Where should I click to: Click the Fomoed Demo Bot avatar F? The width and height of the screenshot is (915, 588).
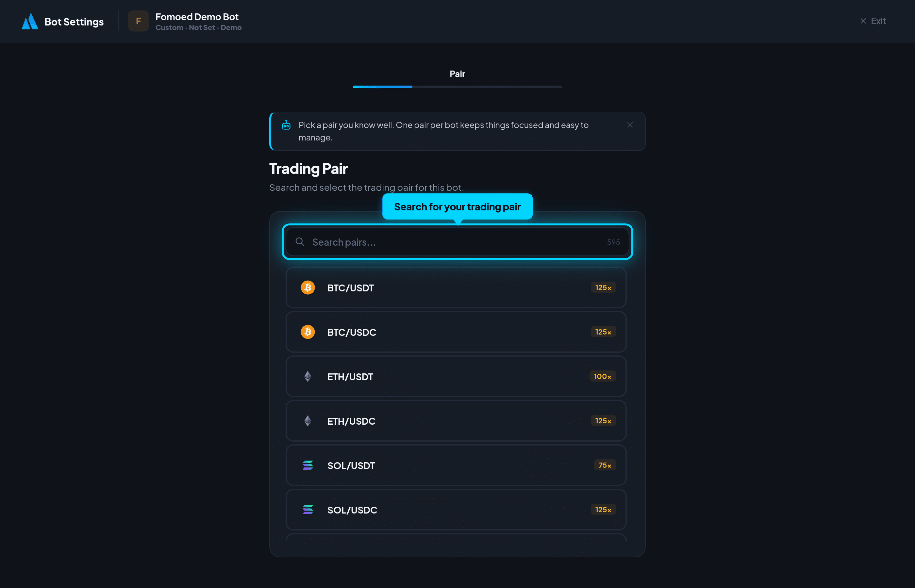tap(138, 21)
